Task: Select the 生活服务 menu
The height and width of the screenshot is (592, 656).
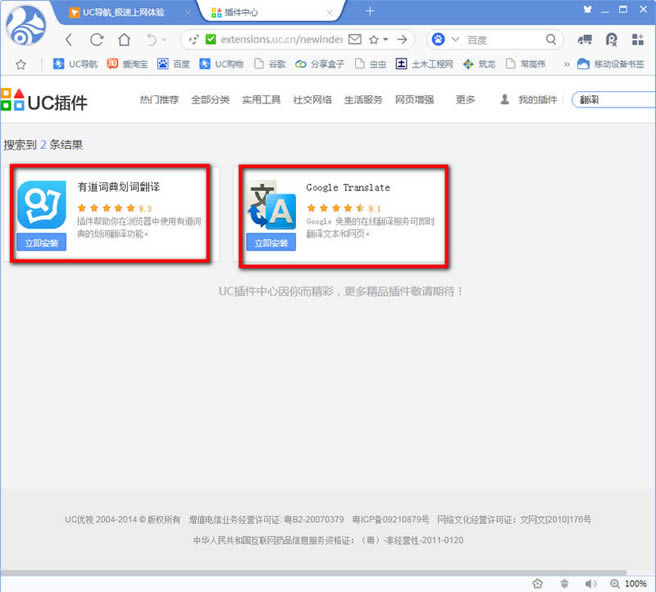Action: coord(363,100)
